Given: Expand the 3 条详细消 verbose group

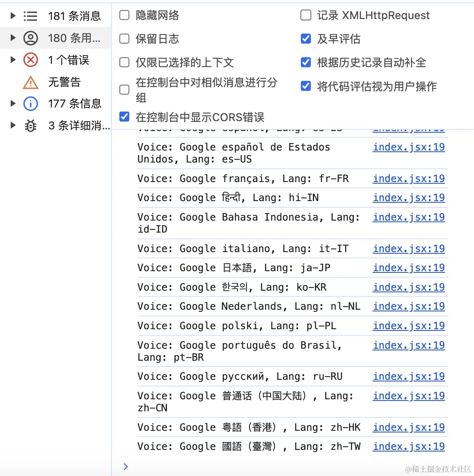Looking at the screenshot, I should point(13,125).
